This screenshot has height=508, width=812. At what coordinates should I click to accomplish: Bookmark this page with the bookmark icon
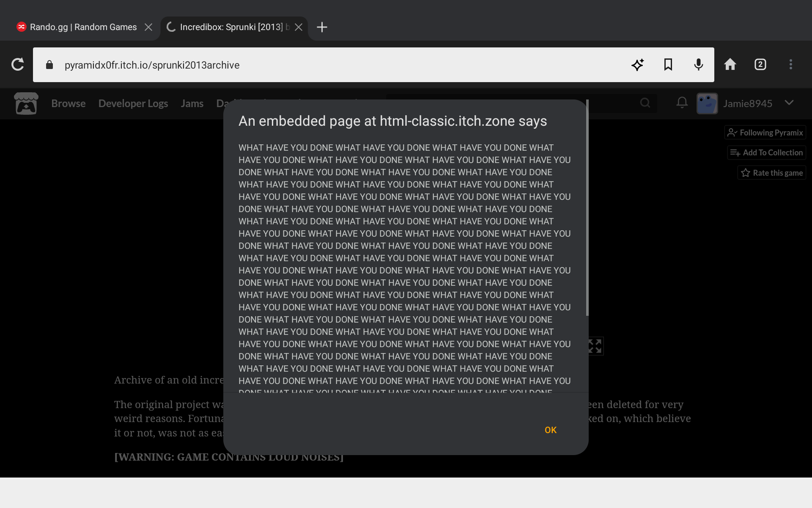click(668, 65)
